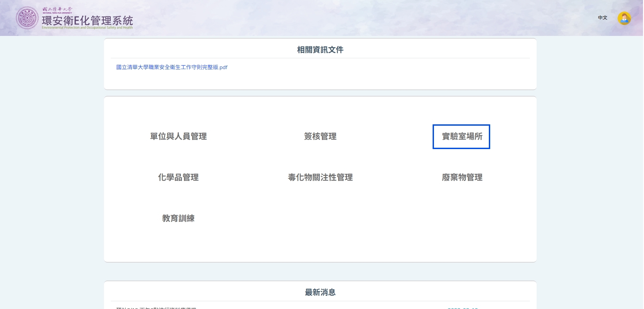Go to 簽核管理

coord(320,137)
